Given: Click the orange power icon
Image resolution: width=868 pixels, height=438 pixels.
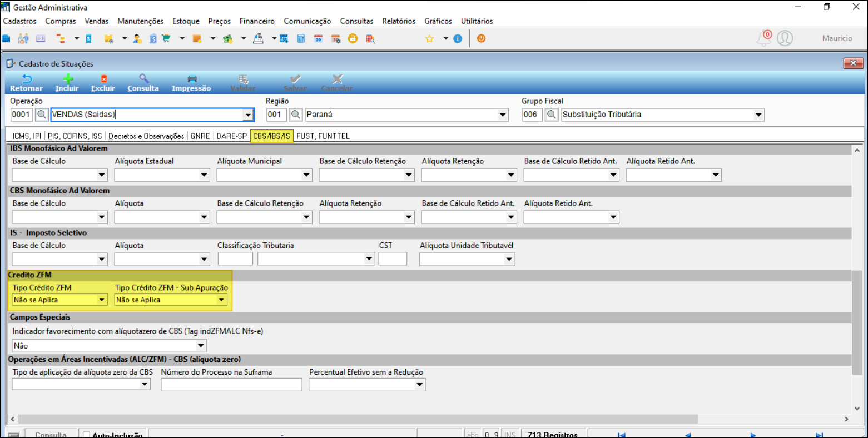Looking at the screenshot, I should [x=482, y=38].
